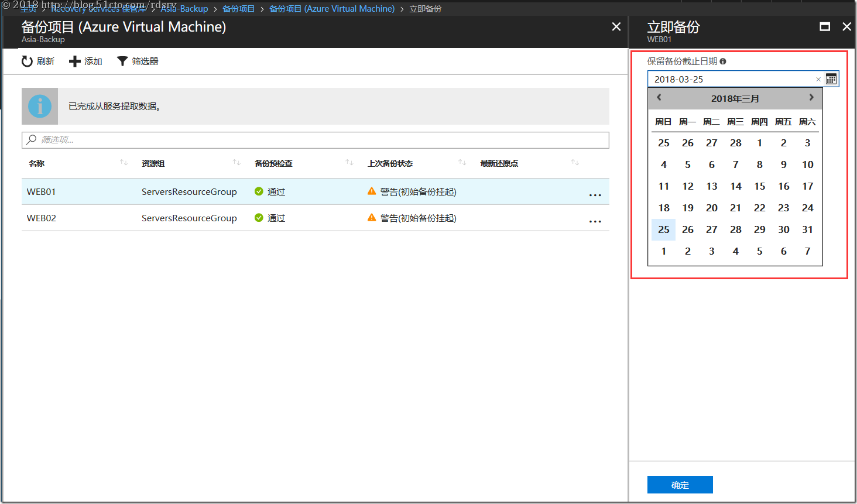Maximize the 立即备份 panel
This screenshot has width=857, height=504.
click(825, 27)
